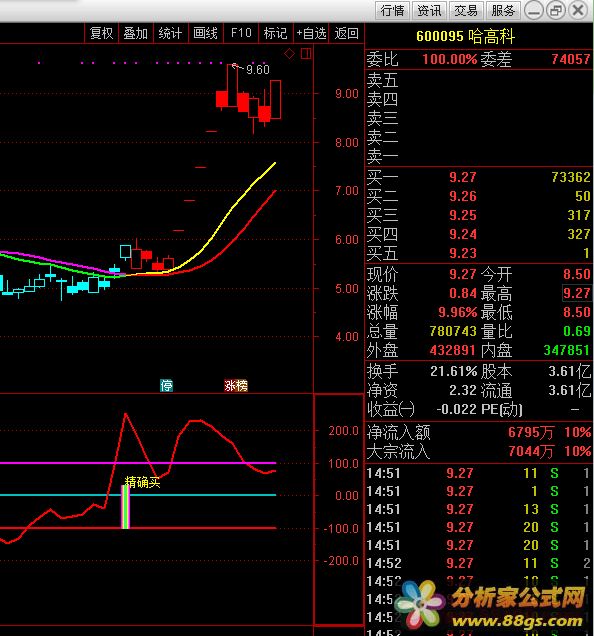
Task: Click the 卖五 row label
Action: (382, 80)
